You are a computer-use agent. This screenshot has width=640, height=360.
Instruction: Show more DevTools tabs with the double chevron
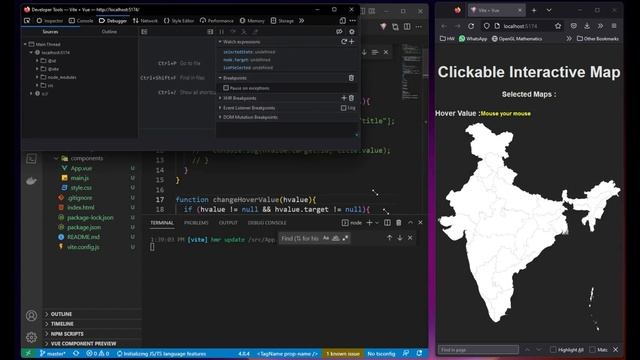pyautogui.click(x=302, y=20)
